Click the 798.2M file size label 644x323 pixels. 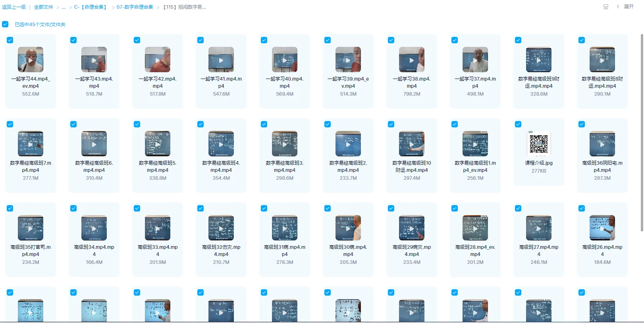click(x=412, y=94)
